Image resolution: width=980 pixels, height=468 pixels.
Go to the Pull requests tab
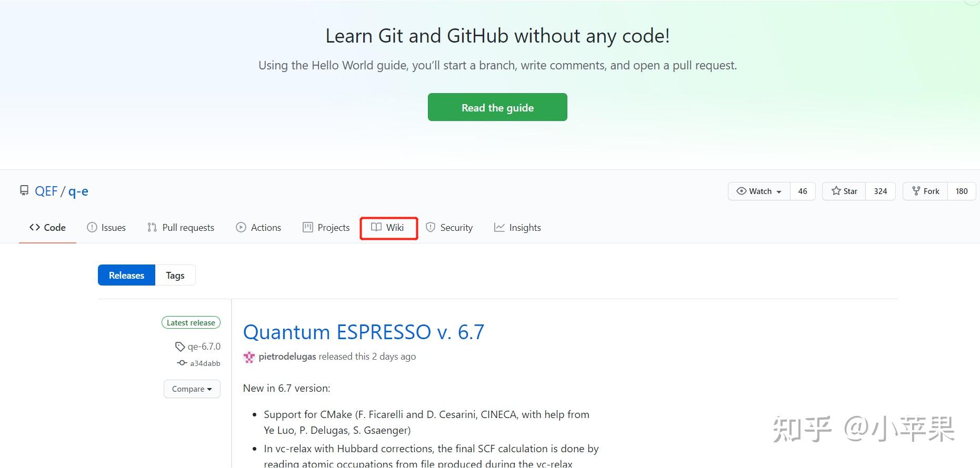click(x=181, y=227)
